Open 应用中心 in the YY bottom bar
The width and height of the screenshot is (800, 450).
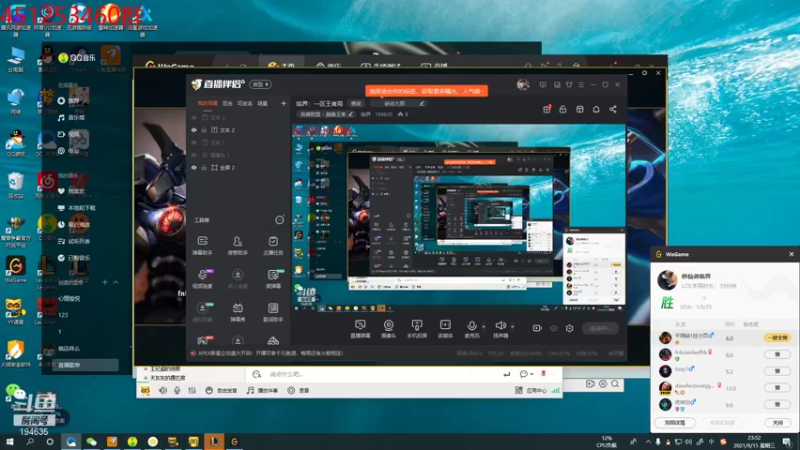coord(531,390)
